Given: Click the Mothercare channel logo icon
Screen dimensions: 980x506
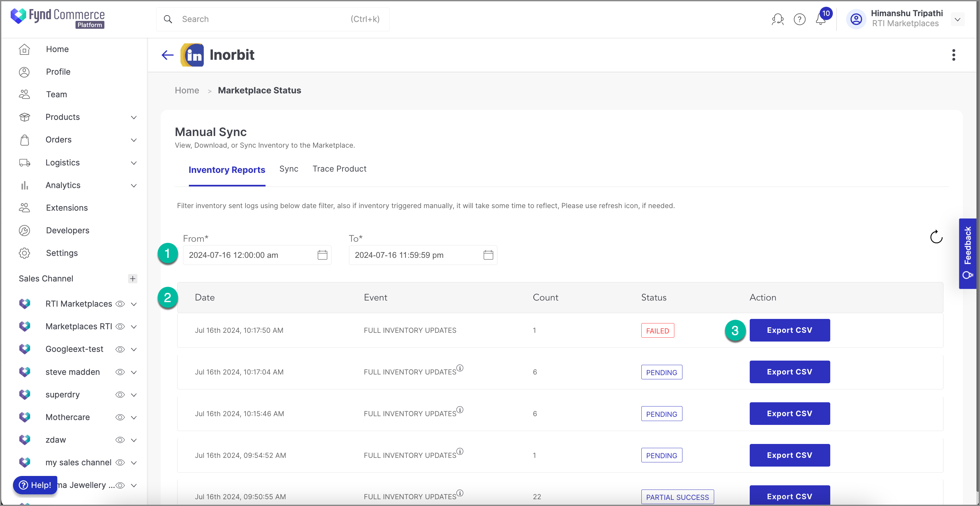Looking at the screenshot, I should tap(24, 417).
